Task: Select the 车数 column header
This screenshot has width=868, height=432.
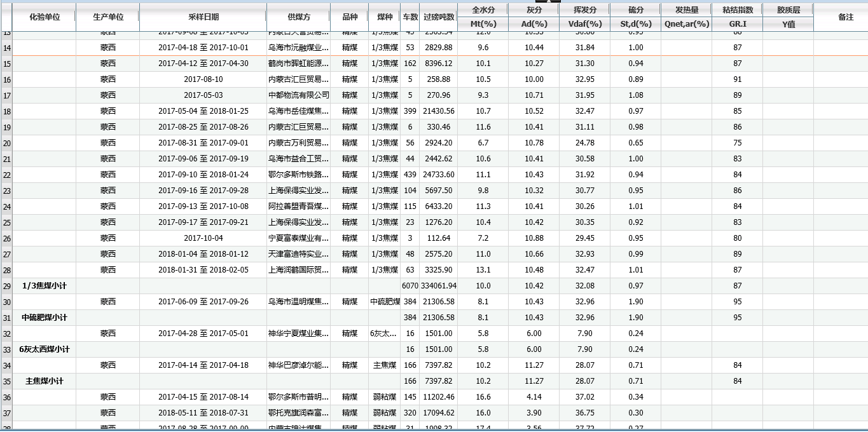Action: click(x=410, y=17)
